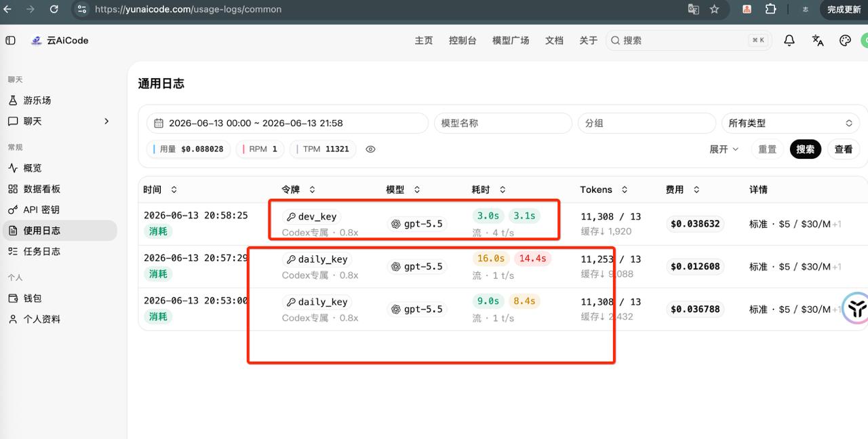The height and width of the screenshot is (439, 868).
Task: Focus the 搜索 box in header
Action: (688, 41)
